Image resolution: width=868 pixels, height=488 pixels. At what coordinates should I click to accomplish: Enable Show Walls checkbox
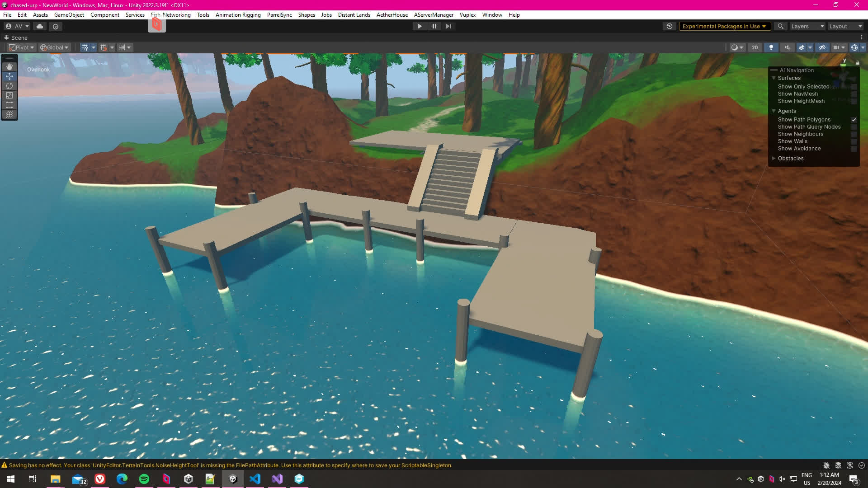(x=854, y=141)
